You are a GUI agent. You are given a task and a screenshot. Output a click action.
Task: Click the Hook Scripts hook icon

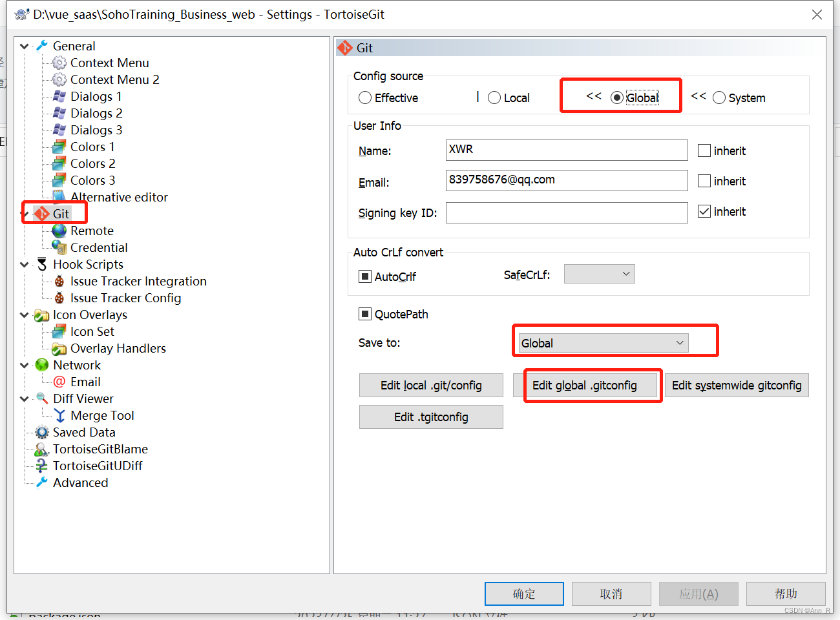tap(42, 264)
